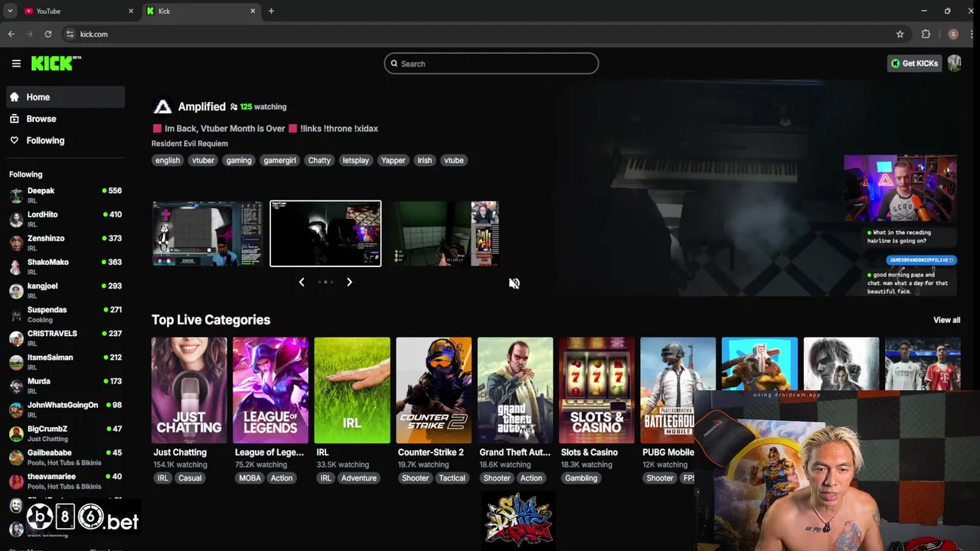Open ShakoMako in Following list
Image resolution: width=980 pixels, height=551 pixels.
click(65, 266)
